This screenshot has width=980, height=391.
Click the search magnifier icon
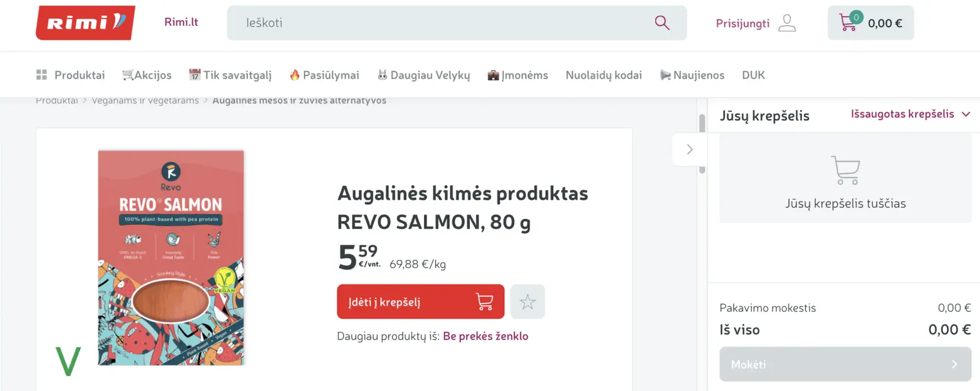pos(662,23)
